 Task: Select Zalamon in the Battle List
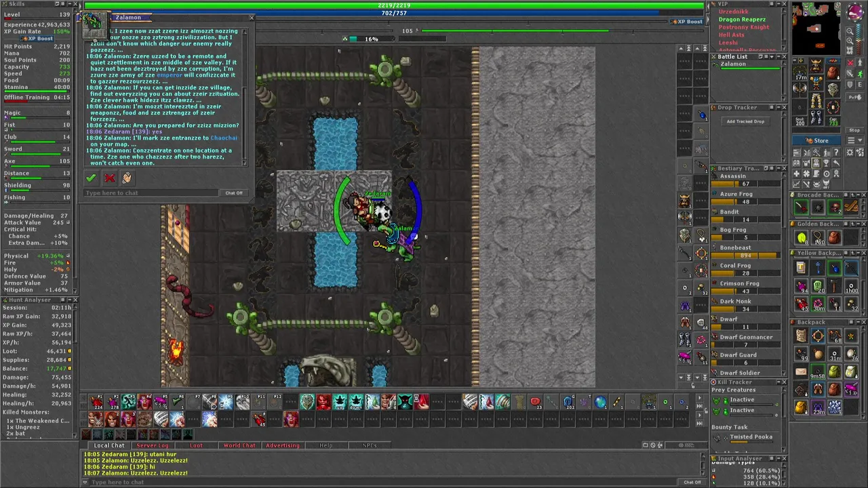click(x=746, y=65)
